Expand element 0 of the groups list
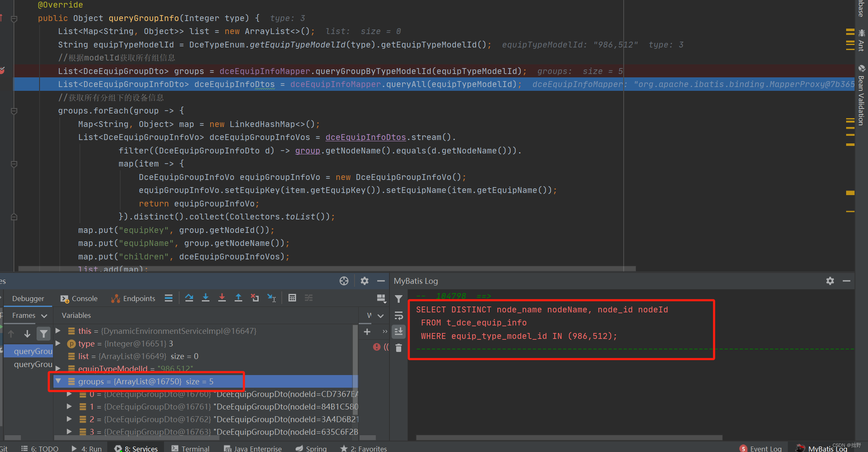The image size is (868, 452). pyautogui.click(x=69, y=394)
